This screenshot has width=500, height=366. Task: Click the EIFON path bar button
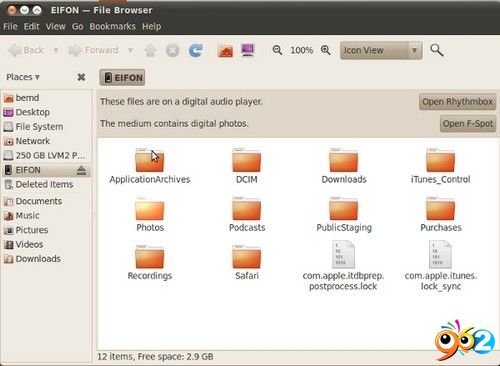coord(122,78)
